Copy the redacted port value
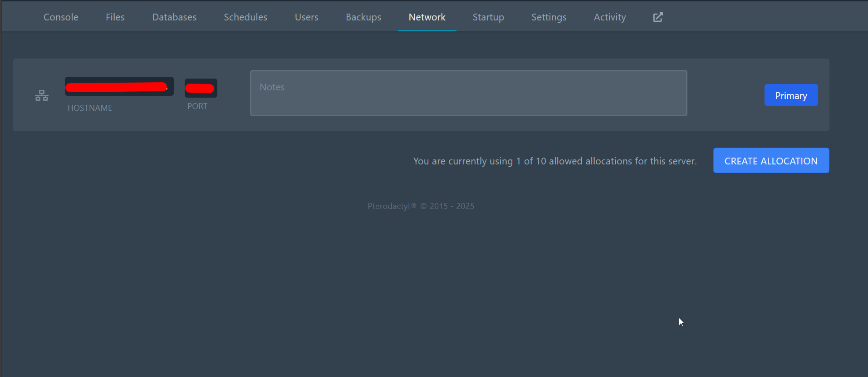Image resolution: width=868 pixels, height=377 pixels. tap(201, 88)
